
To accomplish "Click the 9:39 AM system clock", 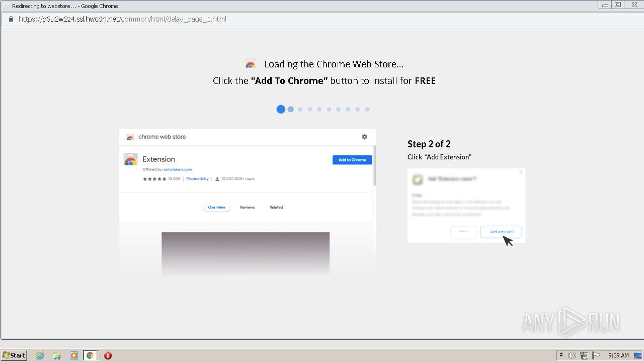I will 618,355.
